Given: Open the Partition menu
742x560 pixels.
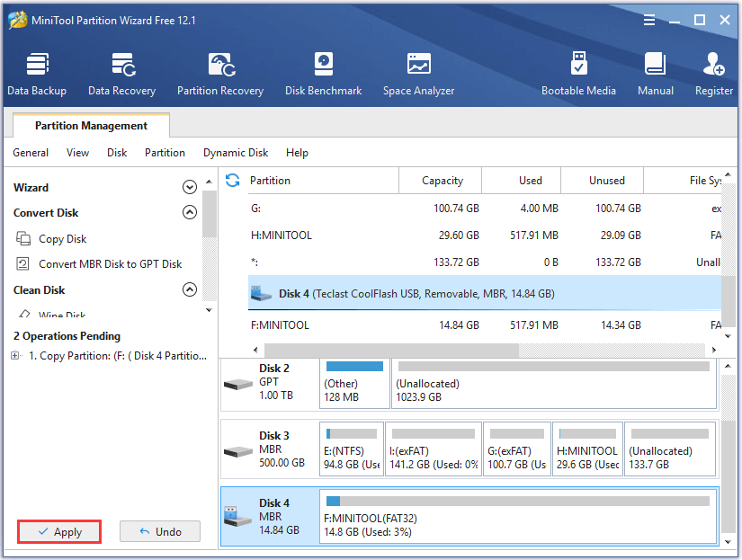Looking at the screenshot, I should tap(165, 153).
